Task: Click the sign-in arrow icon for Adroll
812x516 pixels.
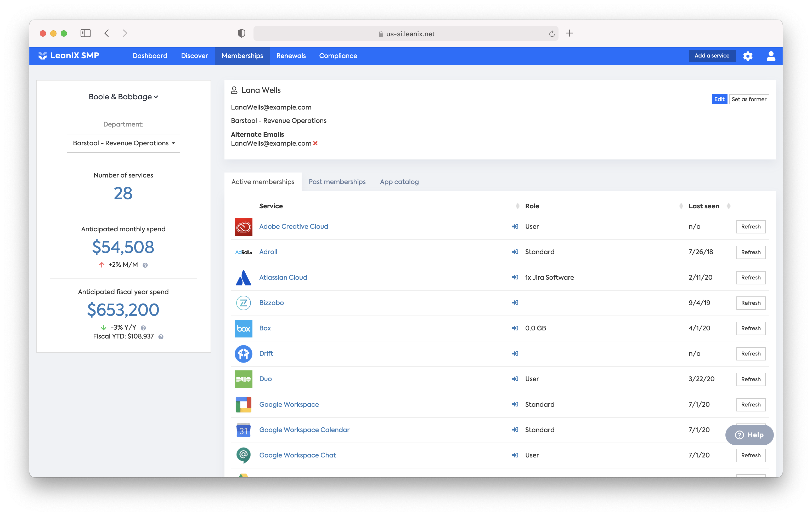Action: click(515, 252)
